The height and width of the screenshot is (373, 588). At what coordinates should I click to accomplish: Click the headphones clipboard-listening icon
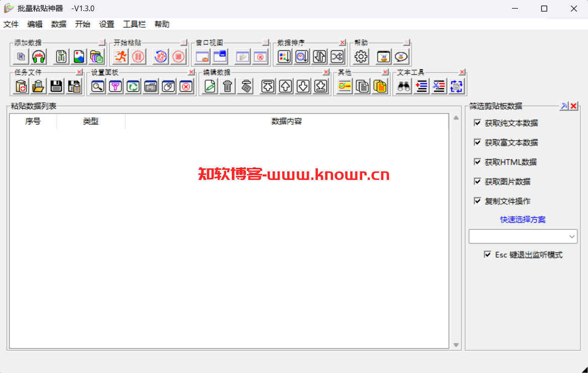coord(39,56)
